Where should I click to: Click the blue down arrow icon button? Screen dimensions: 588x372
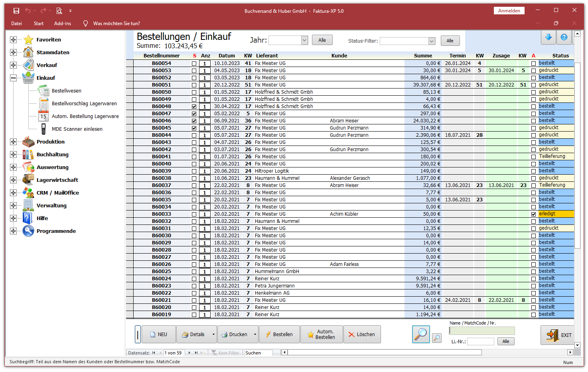click(549, 37)
